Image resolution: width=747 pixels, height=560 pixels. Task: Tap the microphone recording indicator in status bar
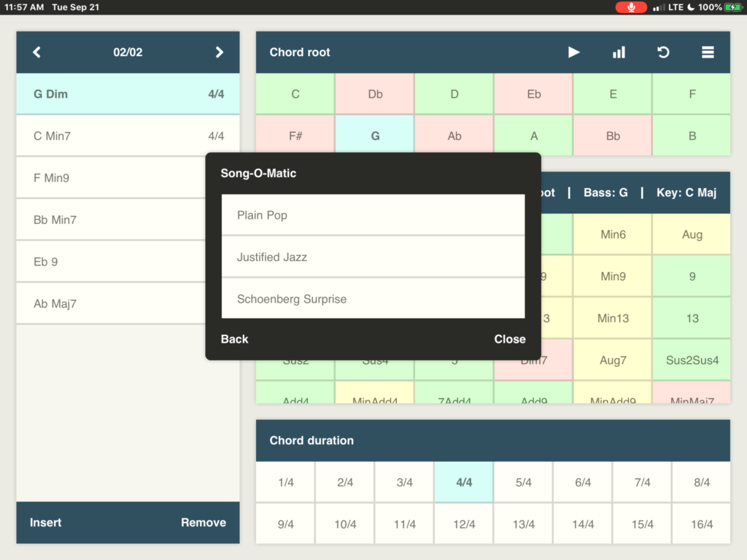pos(631,7)
